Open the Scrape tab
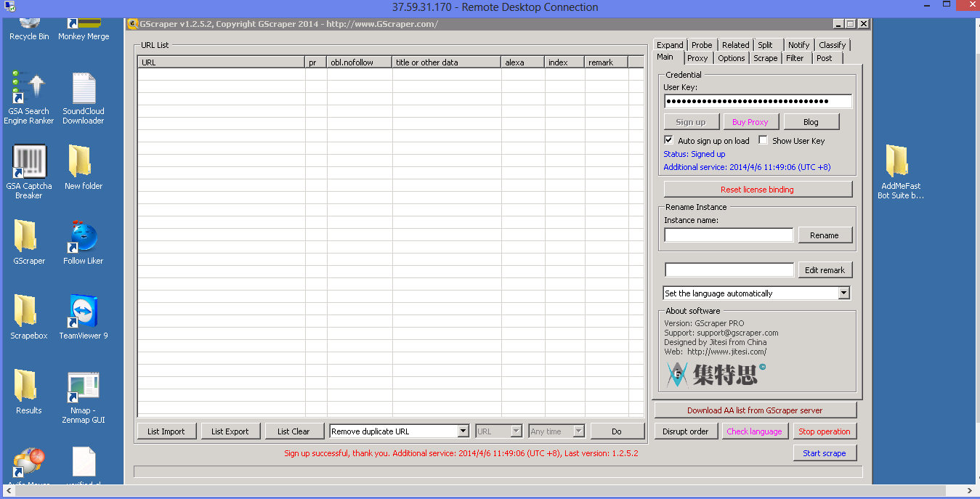Image resolution: width=980 pixels, height=499 pixels. tap(766, 58)
